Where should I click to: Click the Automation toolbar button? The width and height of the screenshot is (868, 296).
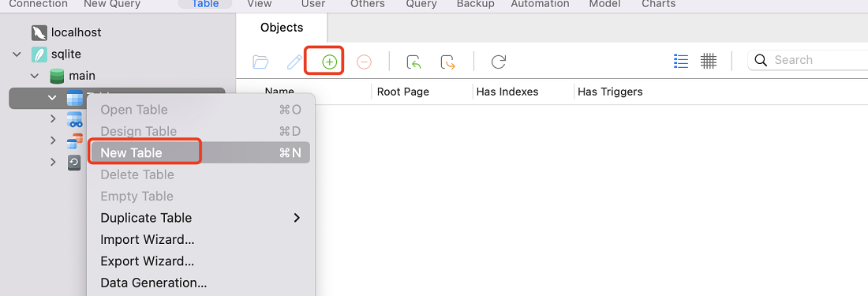point(540,4)
